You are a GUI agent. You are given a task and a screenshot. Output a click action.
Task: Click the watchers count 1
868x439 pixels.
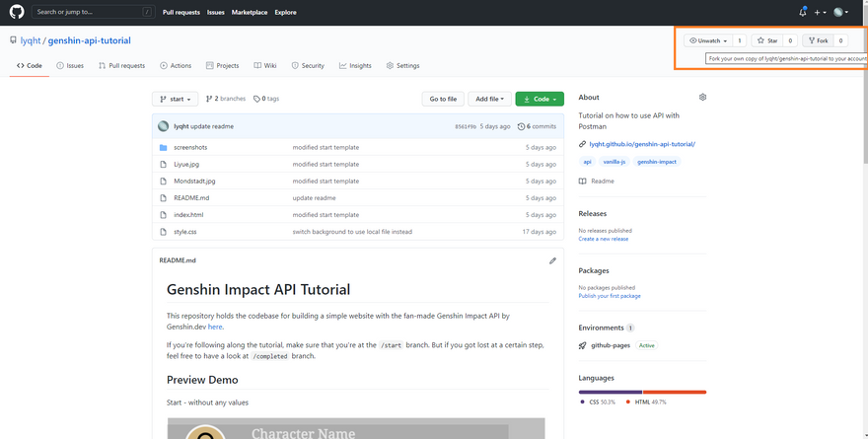coord(740,40)
